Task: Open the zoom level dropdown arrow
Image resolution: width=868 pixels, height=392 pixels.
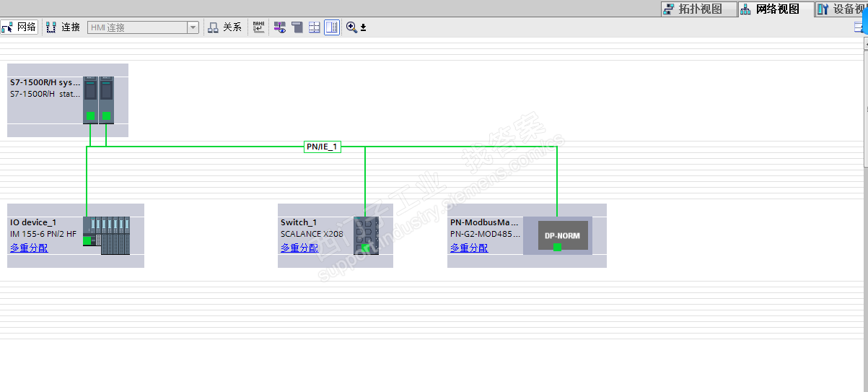Action: point(364,27)
